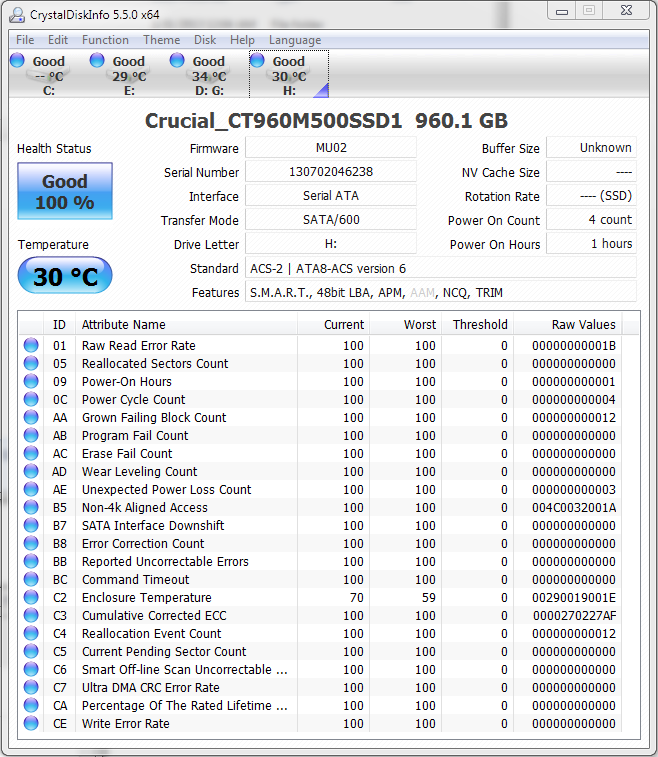Screen dimensions: 658x757
Task: Click status orb for Reallocated Sectors Count
Action: coord(31,364)
